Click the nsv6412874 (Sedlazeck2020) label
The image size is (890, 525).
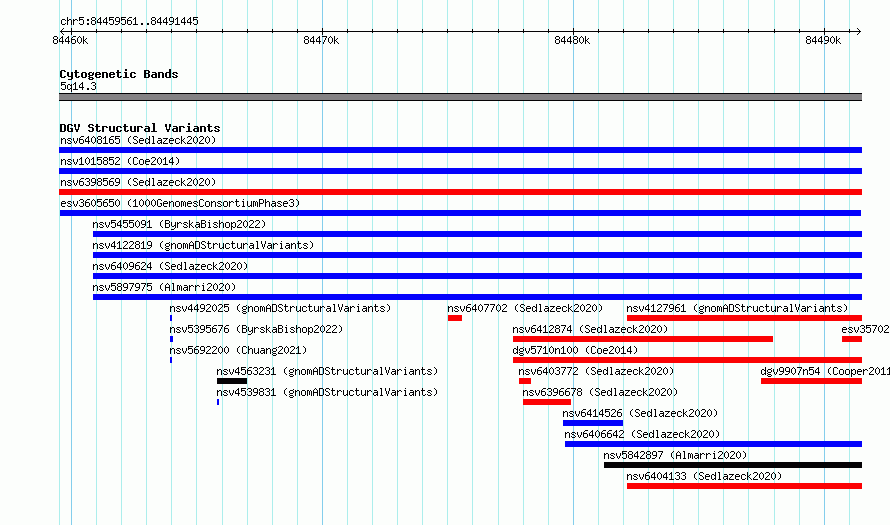pos(590,329)
